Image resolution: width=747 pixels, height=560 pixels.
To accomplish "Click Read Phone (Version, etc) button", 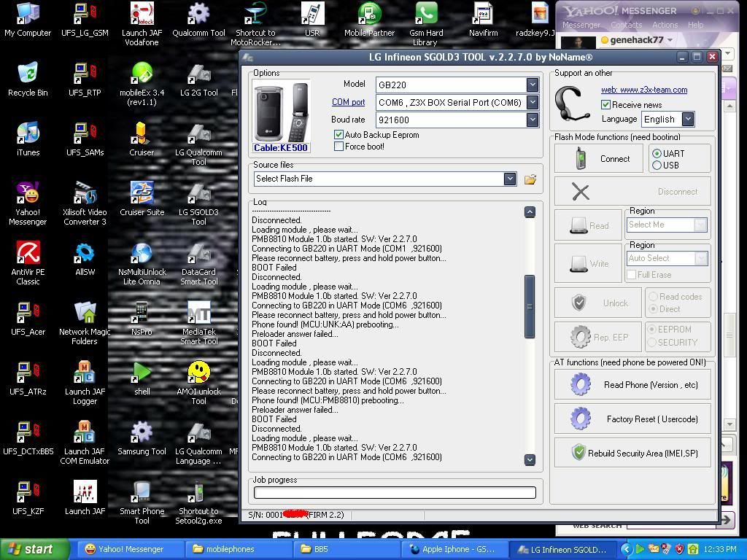I will click(632, 385).
